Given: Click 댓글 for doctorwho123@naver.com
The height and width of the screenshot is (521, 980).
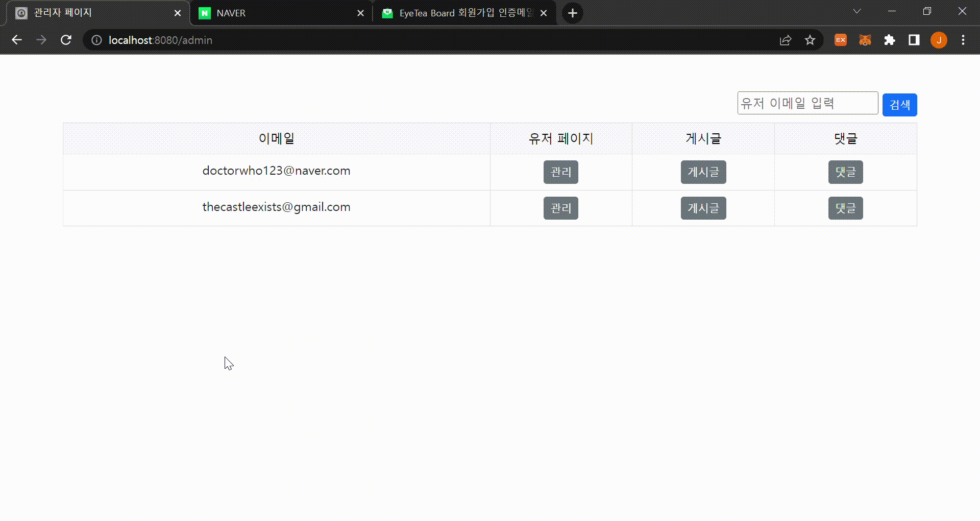Looking at the screenshot, I should click(x=845, y=172).
